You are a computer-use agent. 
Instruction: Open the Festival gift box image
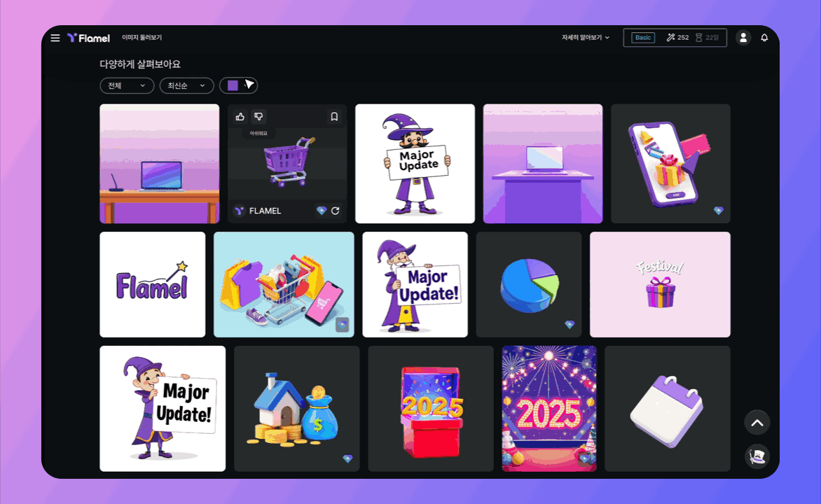(661, 285)
